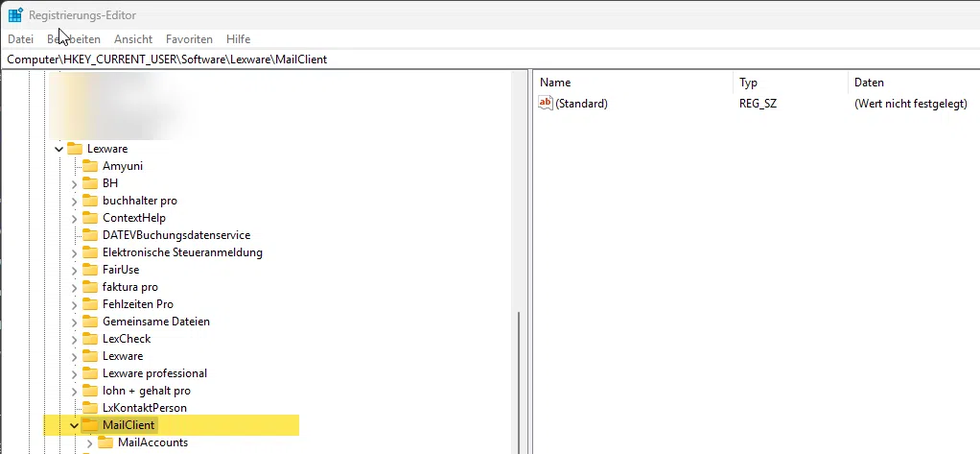The width and height of the screenshot is (980, 454).
Task: Collapse the Lexware parent key
Action: click(x=58, y=150)
